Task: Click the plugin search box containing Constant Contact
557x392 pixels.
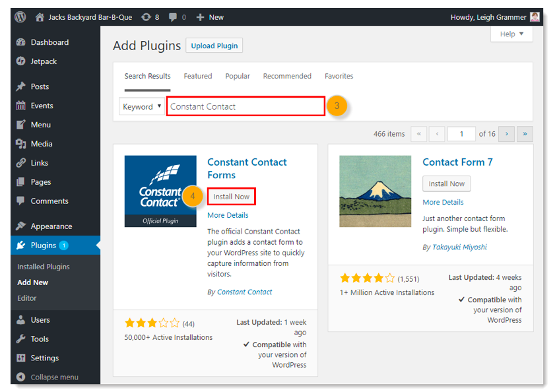Action: click(246, 106)
